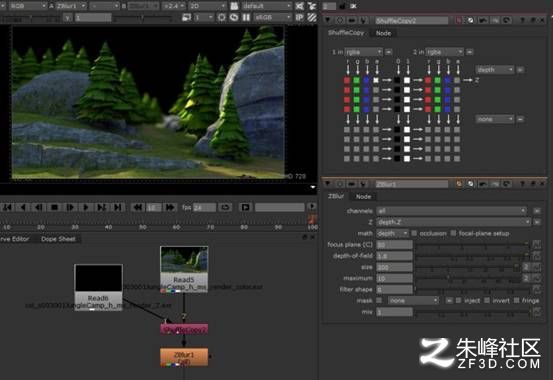The image size is (553, 380).
Task: Center ZBlur1 node in node graph icon
Action: click(339, 184)
